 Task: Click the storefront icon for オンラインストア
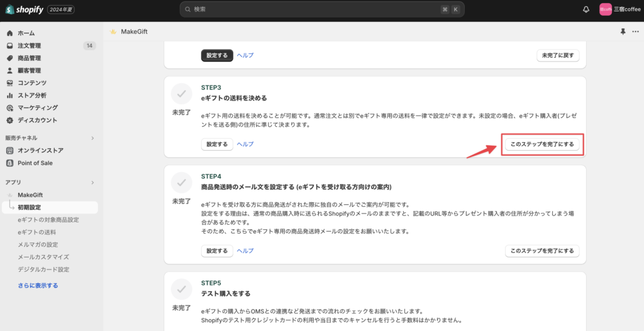click(10, 151)
